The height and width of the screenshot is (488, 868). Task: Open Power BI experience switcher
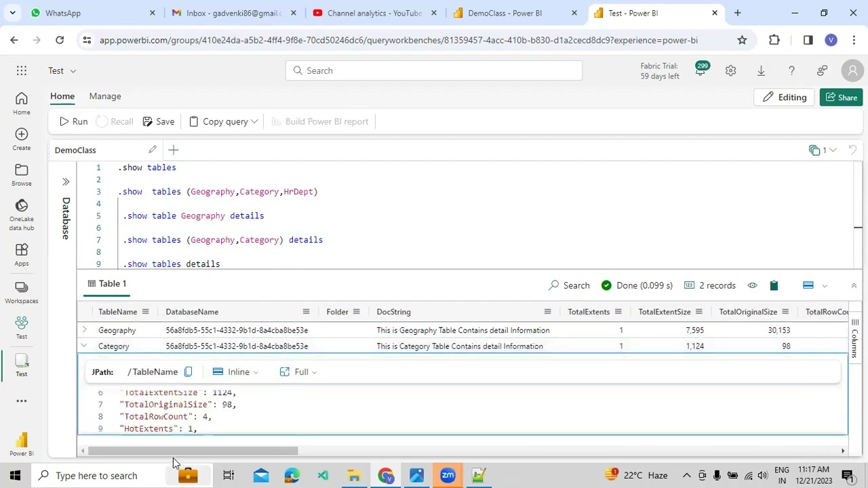pos(22,445)
